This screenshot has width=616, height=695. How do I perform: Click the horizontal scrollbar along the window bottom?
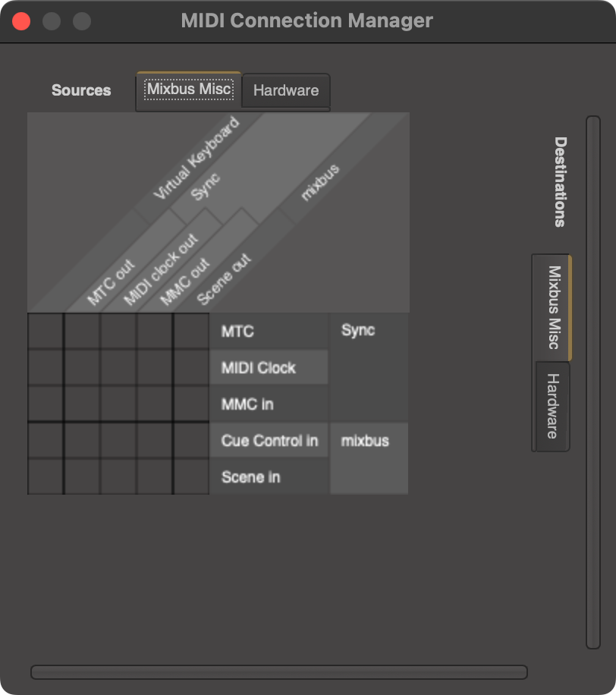coord(278,672)
